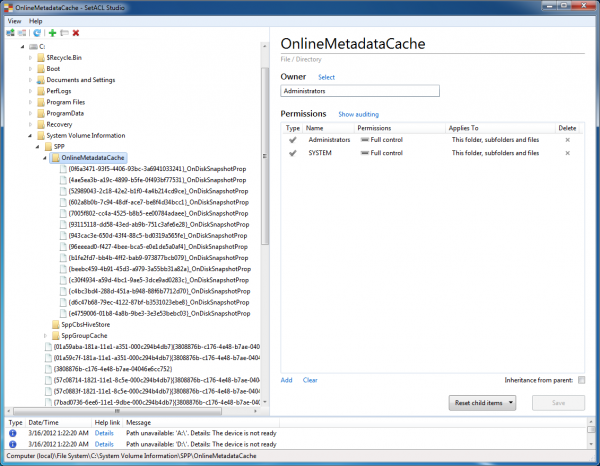600x466 pixels.
Task: Click the info icon for the A:\ message
Action: pyautogui.click(x=13, y=433)
